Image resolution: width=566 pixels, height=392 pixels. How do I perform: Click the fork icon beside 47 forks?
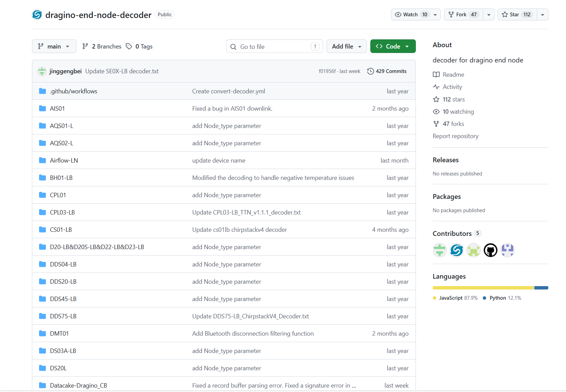click(x=436, y=124)
